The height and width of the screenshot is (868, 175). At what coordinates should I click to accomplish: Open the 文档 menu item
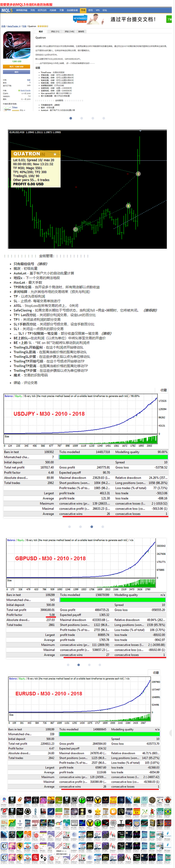(32, 10)
